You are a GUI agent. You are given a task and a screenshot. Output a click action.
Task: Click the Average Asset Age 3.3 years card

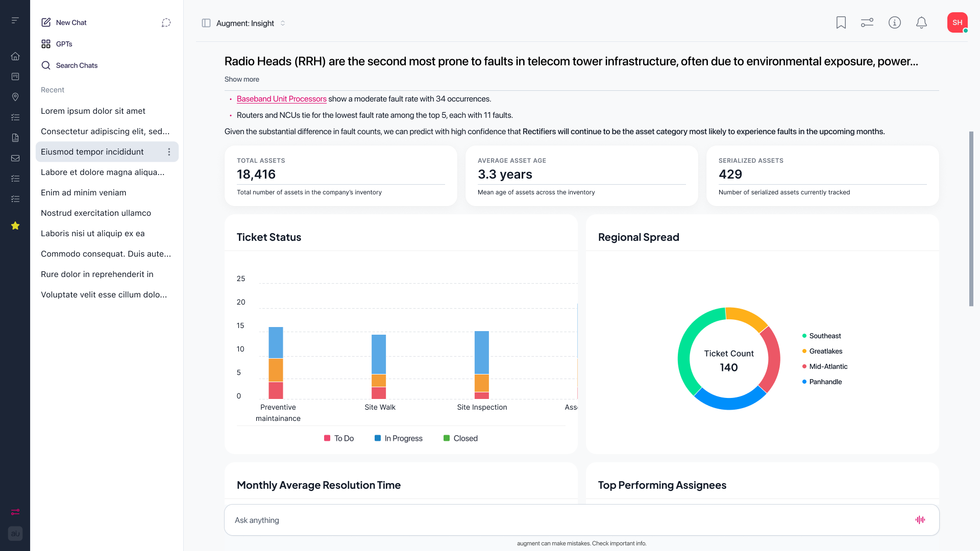point(582,176)
